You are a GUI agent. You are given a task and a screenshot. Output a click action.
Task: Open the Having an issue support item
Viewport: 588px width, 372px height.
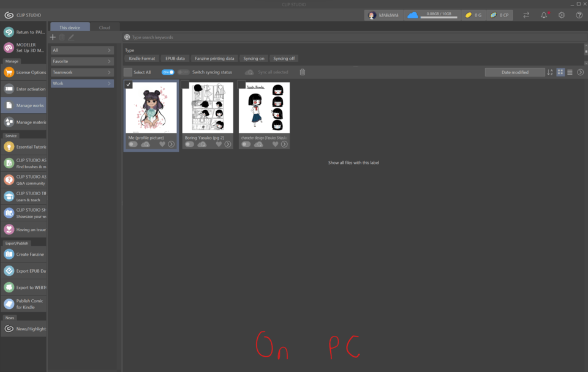tap(24, 229)
